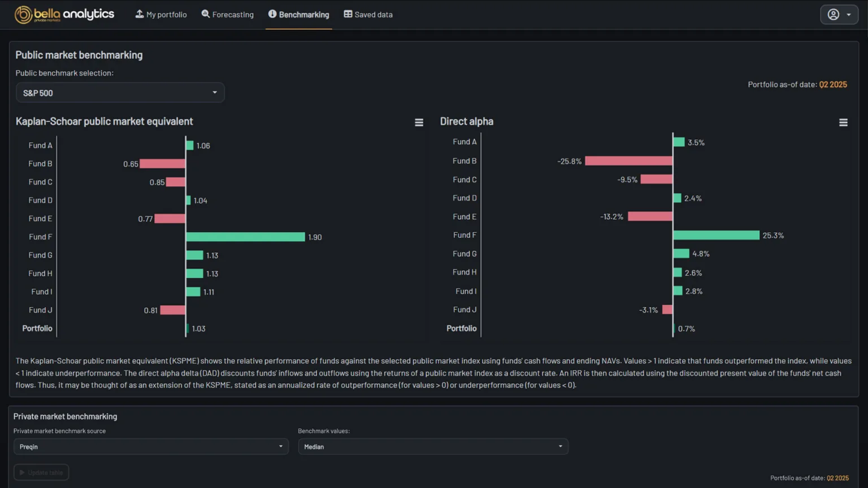Open the Kaplan-Schoar chart hamburger menu
This screenshot has width=868, height=488.
(x=419, y=123)
